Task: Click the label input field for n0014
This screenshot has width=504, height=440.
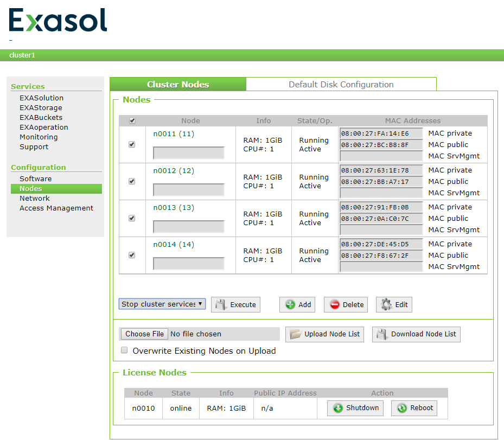Action: pyautogui.click(x=188, y=263)
